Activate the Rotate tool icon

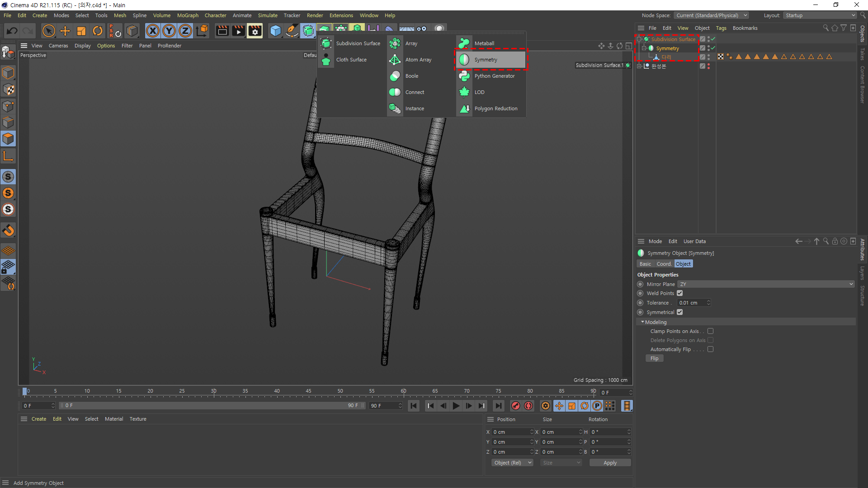(97, 31)
